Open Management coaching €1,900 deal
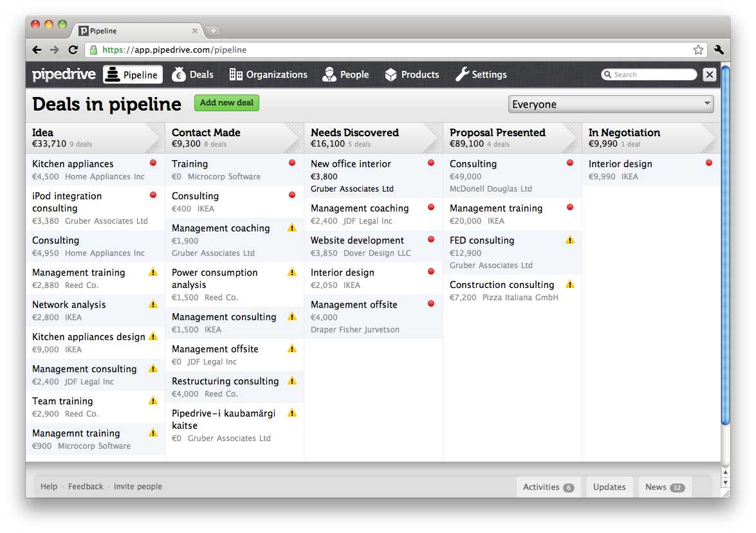 234,240
